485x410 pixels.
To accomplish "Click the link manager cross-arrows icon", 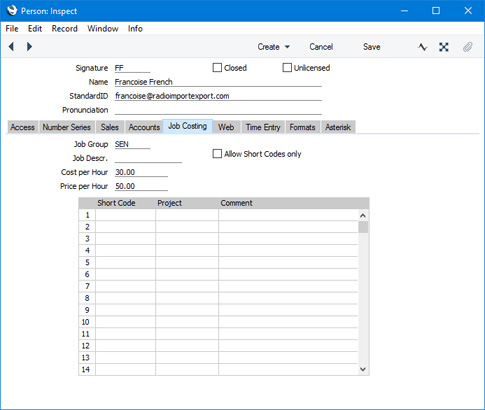I will tap(444, 47).
